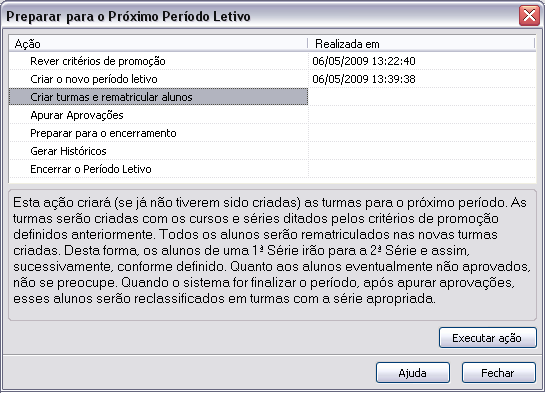545x393 pixels.
Task: Close the dialog using the red X icon
Action: point(529,16)
